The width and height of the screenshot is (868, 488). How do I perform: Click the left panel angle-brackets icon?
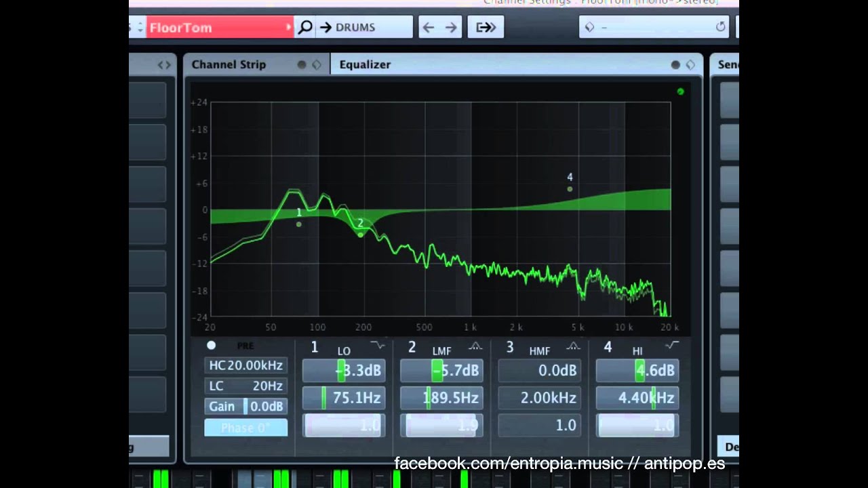(164, 65)
